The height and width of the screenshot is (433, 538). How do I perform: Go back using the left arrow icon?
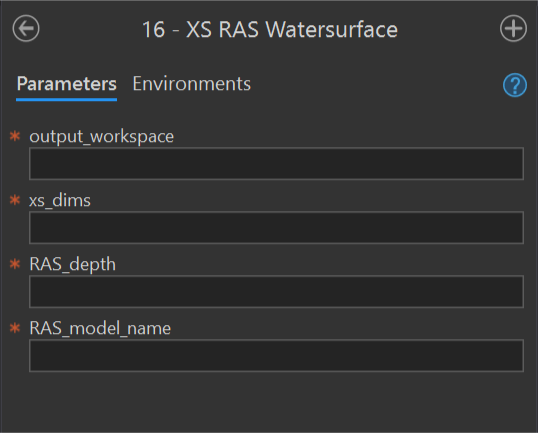[x=26, y=28]
